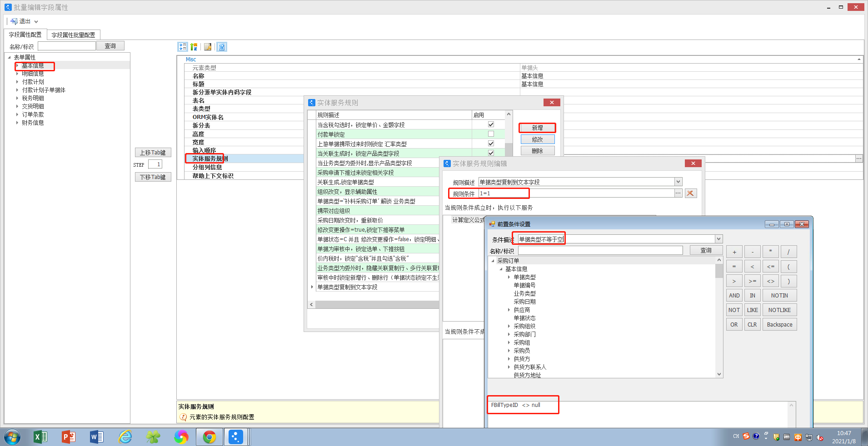Click the alphabetical sort icon
This screenshot has width=868, height=446.
(194, 47)
